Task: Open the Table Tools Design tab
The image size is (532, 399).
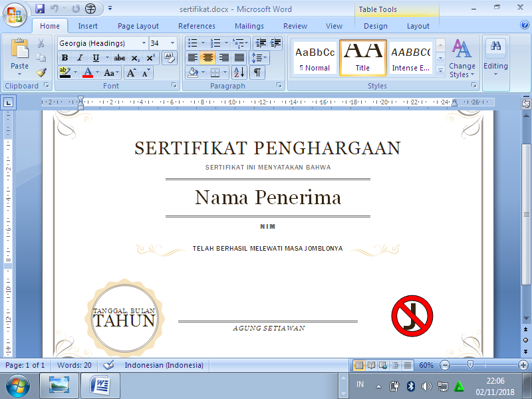Action: click(x=376, y=26)
